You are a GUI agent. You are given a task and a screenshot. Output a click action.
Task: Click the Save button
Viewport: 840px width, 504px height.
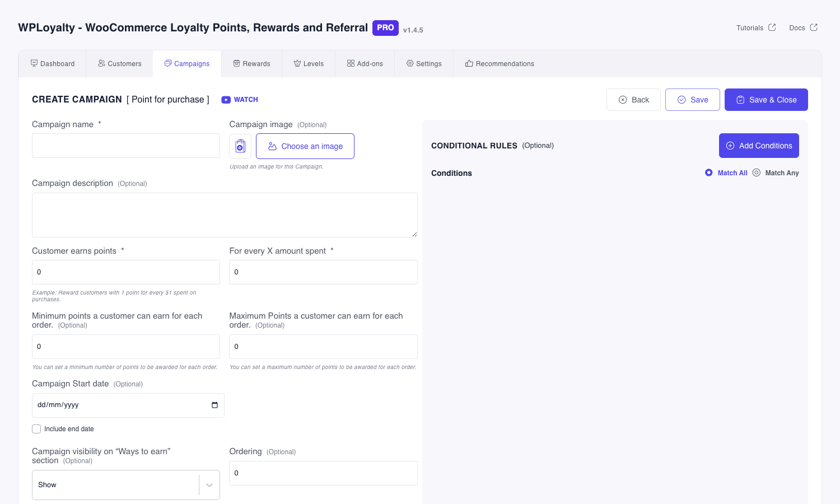coord(693,100)
